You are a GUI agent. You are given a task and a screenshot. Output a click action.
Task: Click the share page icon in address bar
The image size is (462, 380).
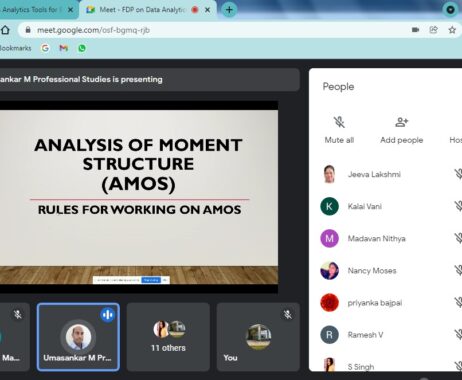tap(433, 30)
